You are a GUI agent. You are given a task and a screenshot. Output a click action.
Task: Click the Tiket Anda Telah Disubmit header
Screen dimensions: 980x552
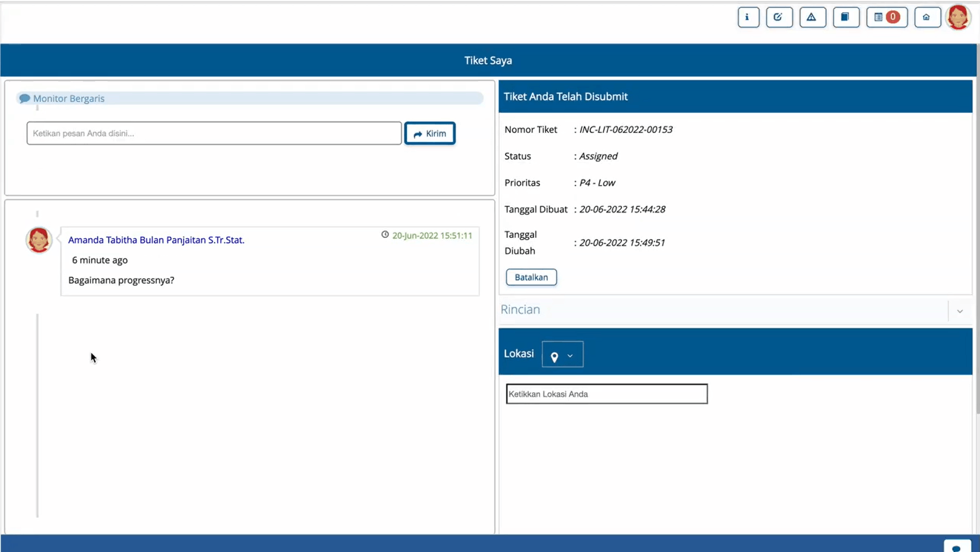pos(566,97)
